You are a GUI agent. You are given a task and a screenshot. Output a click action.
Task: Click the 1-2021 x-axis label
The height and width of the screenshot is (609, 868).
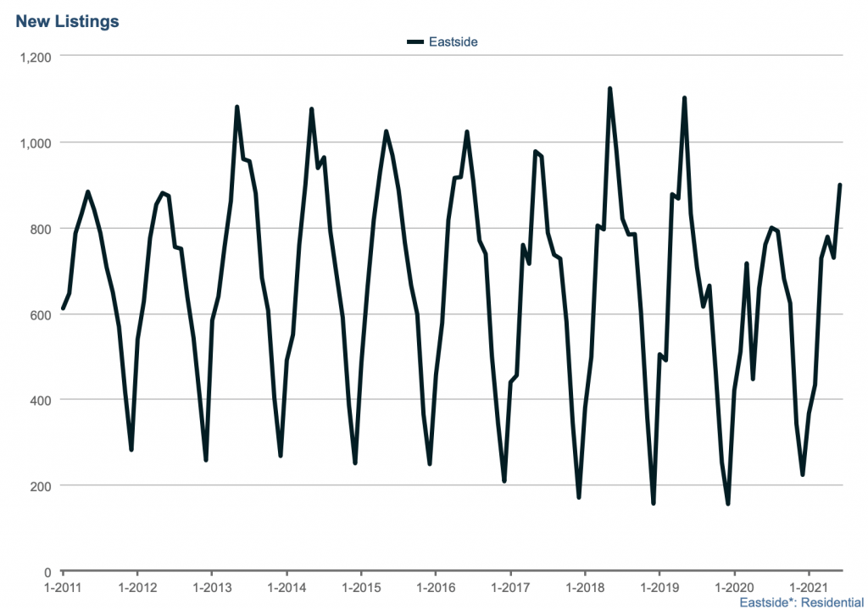(x=808, y=587)
